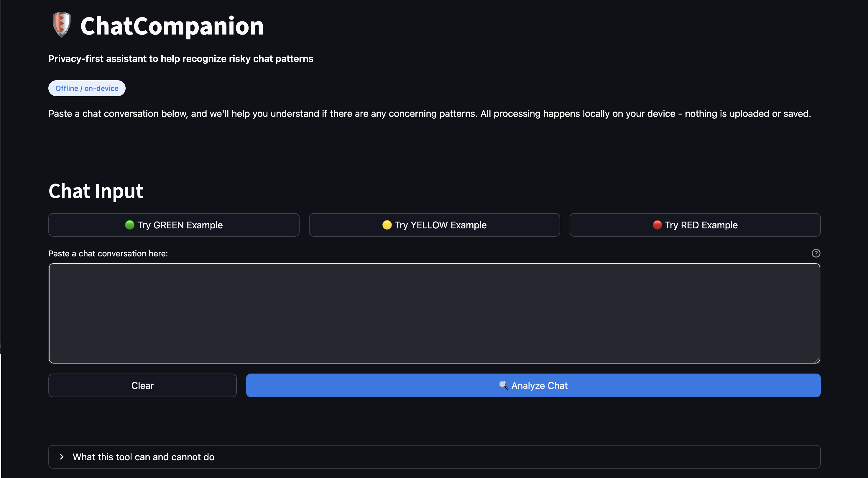868x478 pixels.
Task: Click the ChatCompanion shield logo icon
Action: point(61,24)
